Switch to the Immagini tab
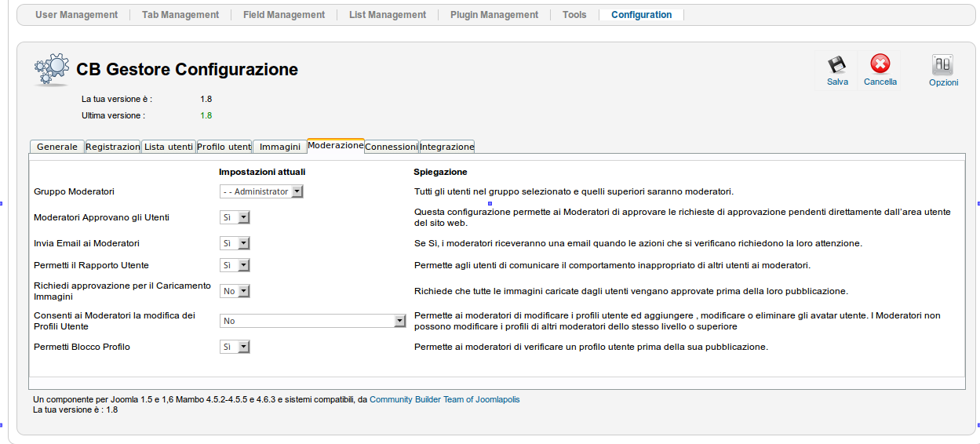This screenshot has width=980, height=444. tap(280, 147)
